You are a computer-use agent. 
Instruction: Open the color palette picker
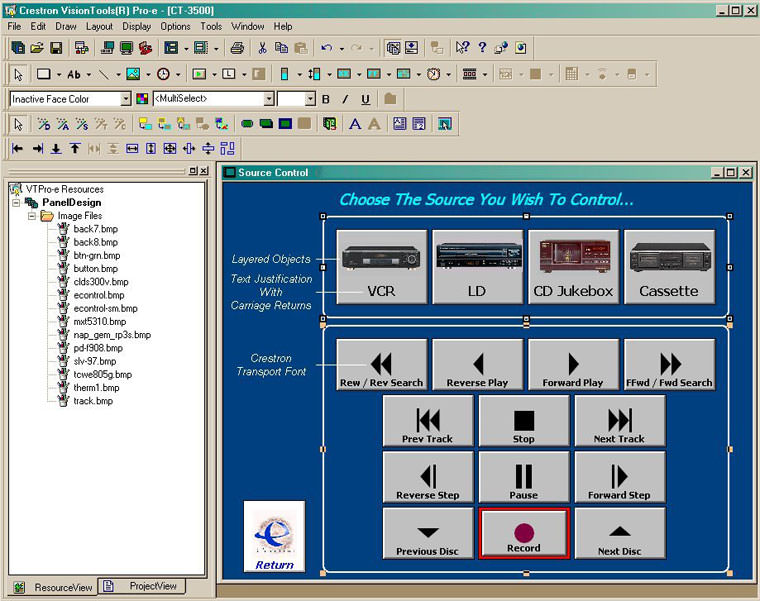coord(142,99)
